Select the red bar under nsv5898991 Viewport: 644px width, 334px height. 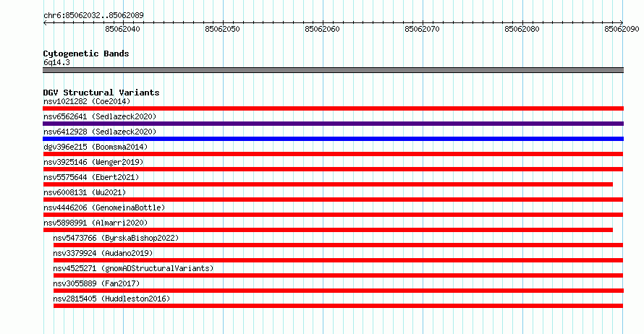(328, 230)
